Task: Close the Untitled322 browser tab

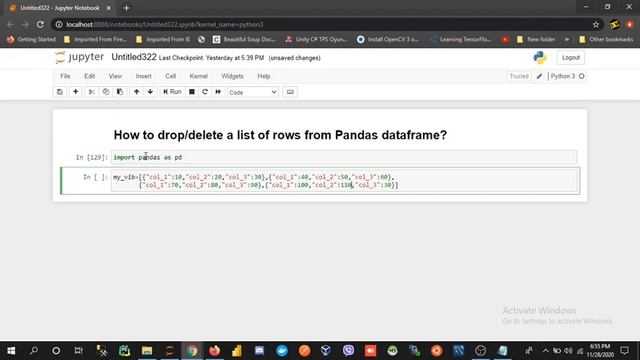Action: click(109, 8)
